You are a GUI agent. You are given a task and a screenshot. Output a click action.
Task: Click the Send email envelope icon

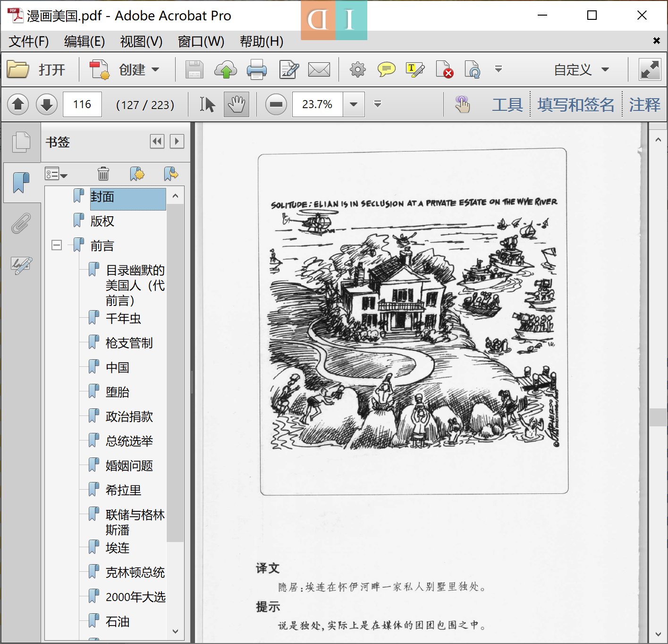point(319,70)
